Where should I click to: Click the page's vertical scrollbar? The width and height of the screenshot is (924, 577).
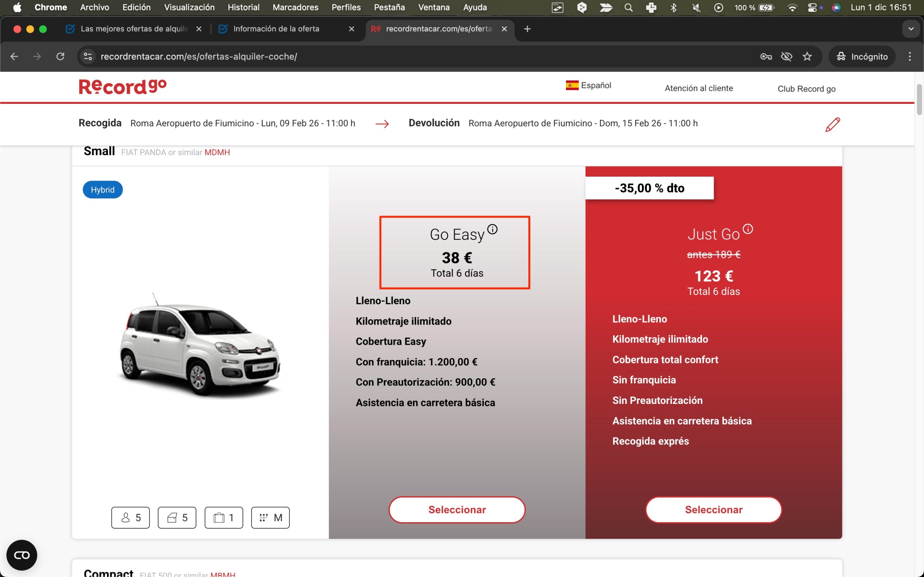click(919, 99)
